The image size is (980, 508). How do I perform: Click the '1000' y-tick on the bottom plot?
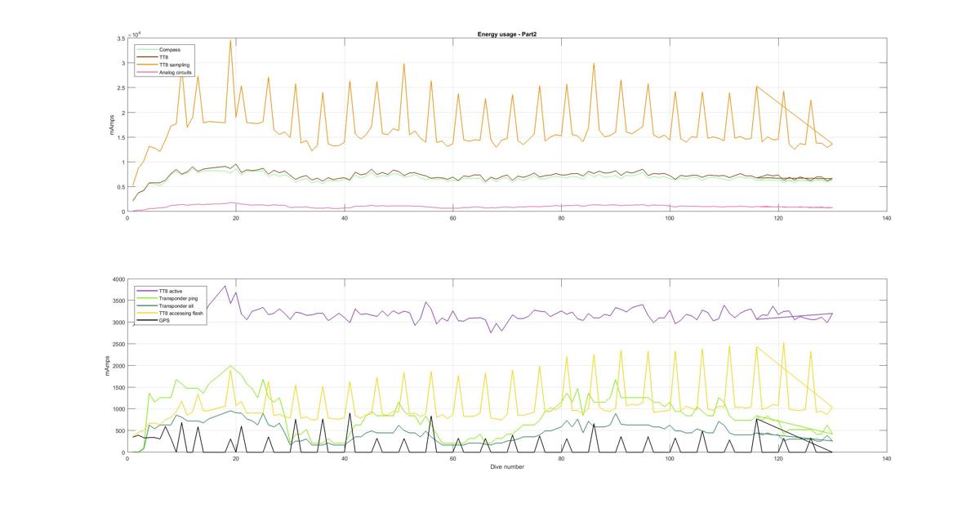118,409
